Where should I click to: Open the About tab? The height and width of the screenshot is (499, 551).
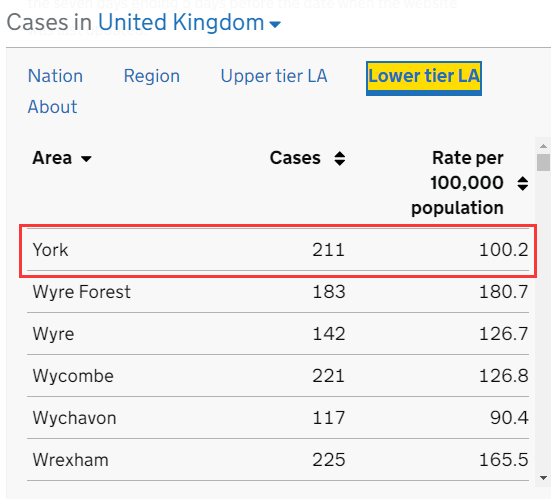[52, 106]
